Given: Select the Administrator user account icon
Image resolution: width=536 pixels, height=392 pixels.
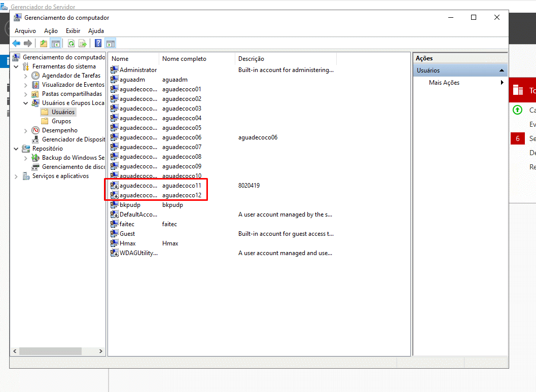Looking at the screenshot, I should [x=115, y=70].
